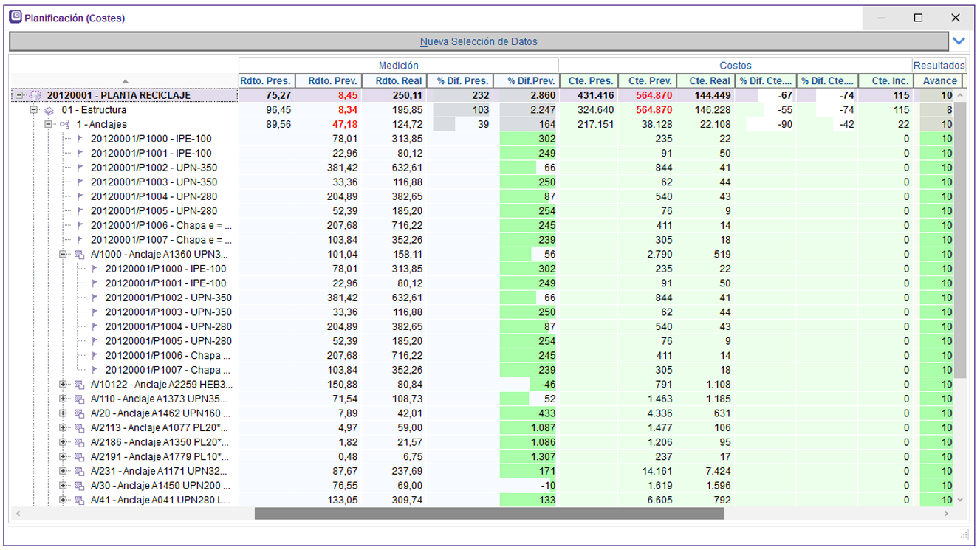This screenshot has height=550, width=980.
Task: Click the 01 - Estructura layers icon
Action: point(49,110)
